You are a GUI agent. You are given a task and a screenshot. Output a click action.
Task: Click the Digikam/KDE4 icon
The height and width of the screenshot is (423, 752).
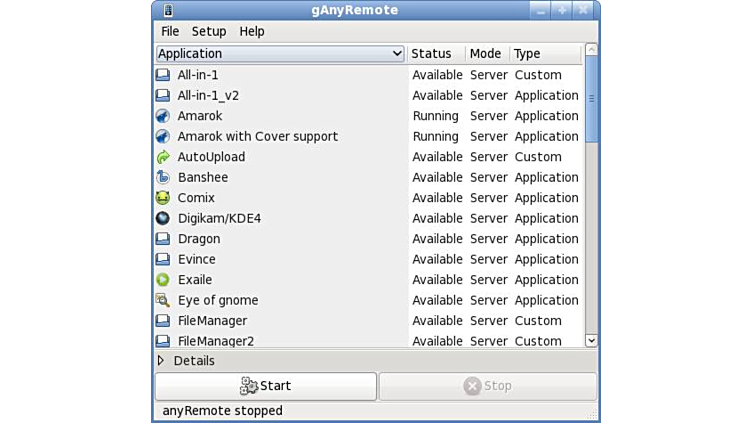point(163,218)
